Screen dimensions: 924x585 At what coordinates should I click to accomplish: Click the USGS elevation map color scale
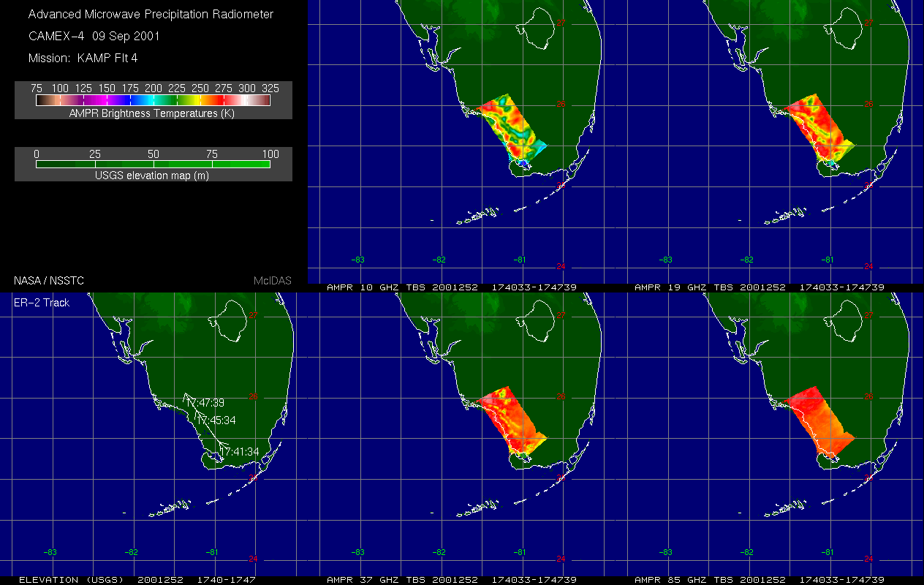pos(154,165)
